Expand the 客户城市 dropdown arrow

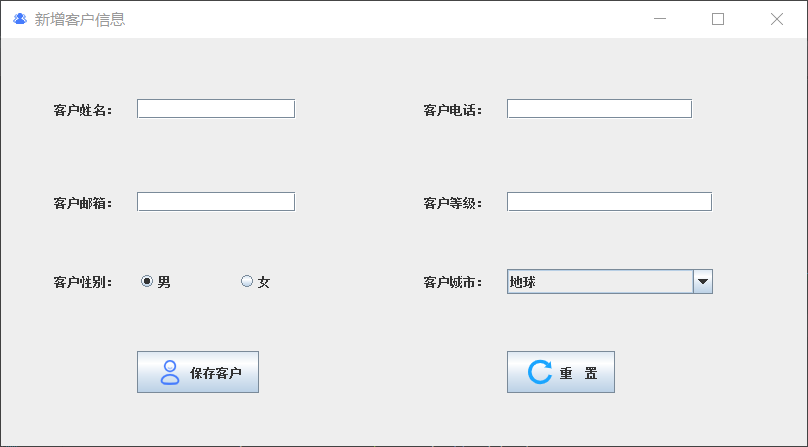(703, 282)
